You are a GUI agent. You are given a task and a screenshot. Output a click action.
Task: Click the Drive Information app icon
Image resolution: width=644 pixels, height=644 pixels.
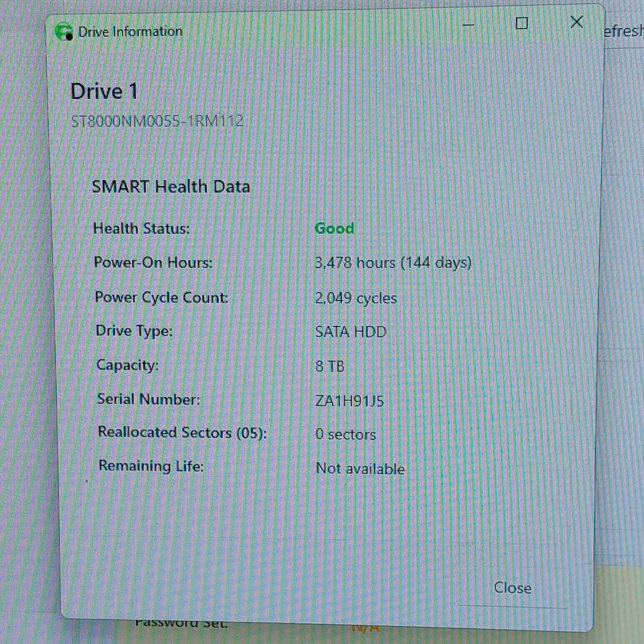(64, 32)
